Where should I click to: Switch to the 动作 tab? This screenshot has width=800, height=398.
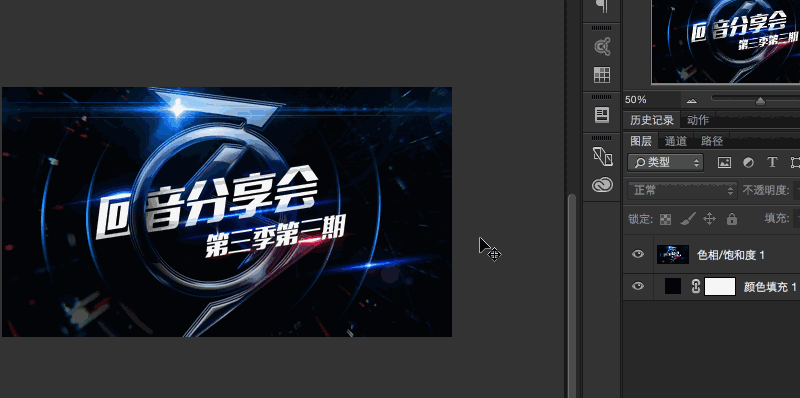click(x=698, y=120)
